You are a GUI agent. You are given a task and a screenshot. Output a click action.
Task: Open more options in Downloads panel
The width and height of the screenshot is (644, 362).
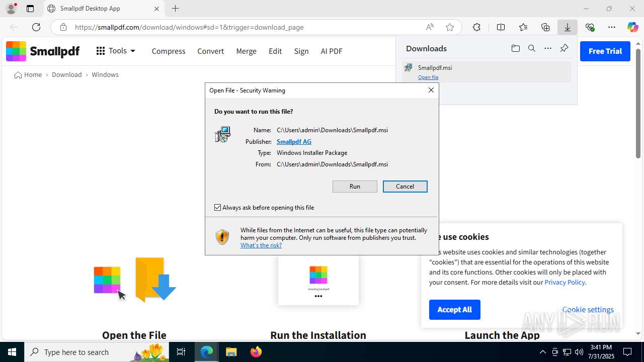pos(548,48)
